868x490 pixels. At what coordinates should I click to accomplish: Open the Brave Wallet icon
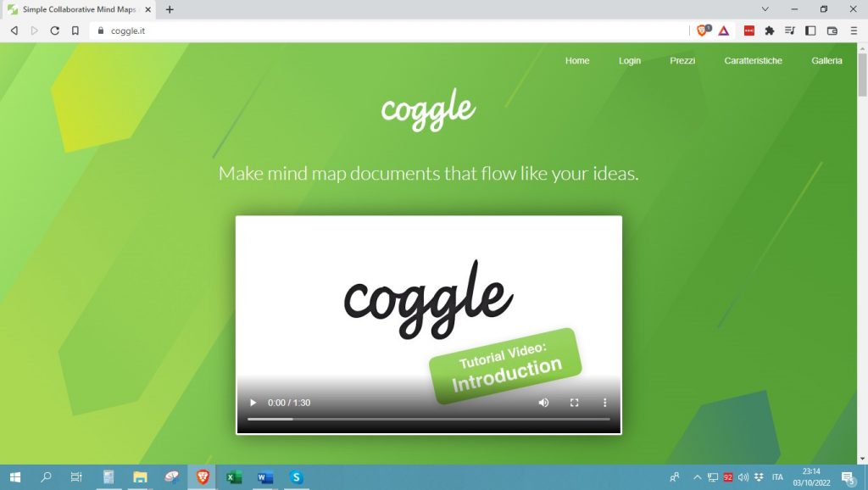832,31
